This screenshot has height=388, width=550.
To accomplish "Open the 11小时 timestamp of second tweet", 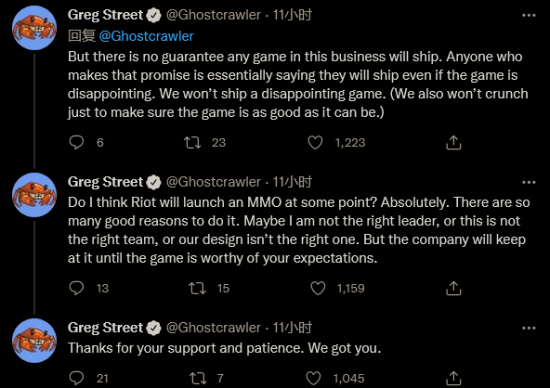I will [x=292, y=182].
